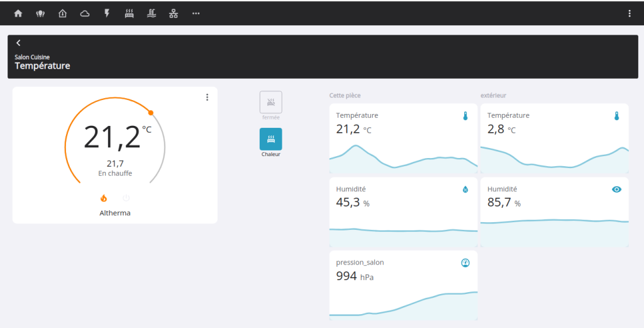The image size is (644, 328).
Task: Open the lights tab with bulb icon
Action: [x=40, y=14]
